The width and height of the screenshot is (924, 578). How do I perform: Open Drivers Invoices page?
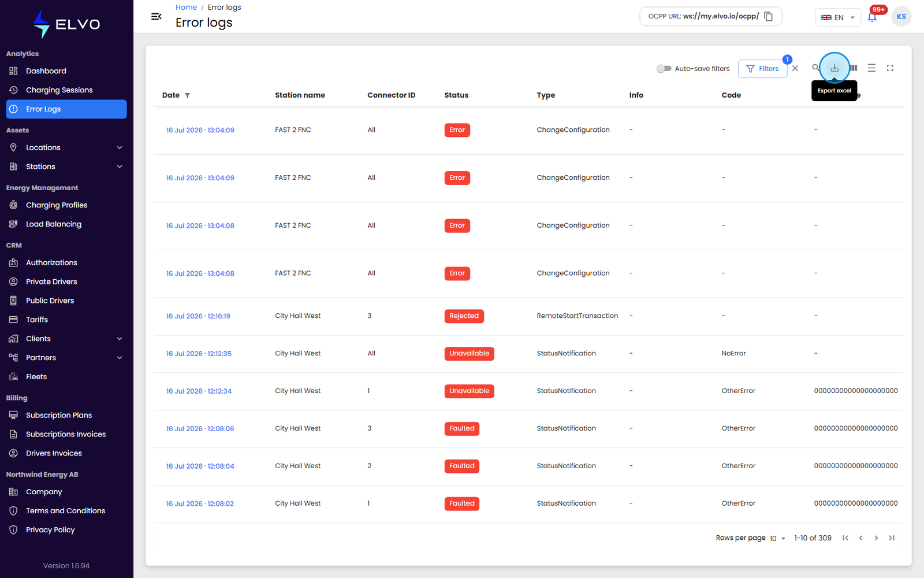tap(66, 453)
